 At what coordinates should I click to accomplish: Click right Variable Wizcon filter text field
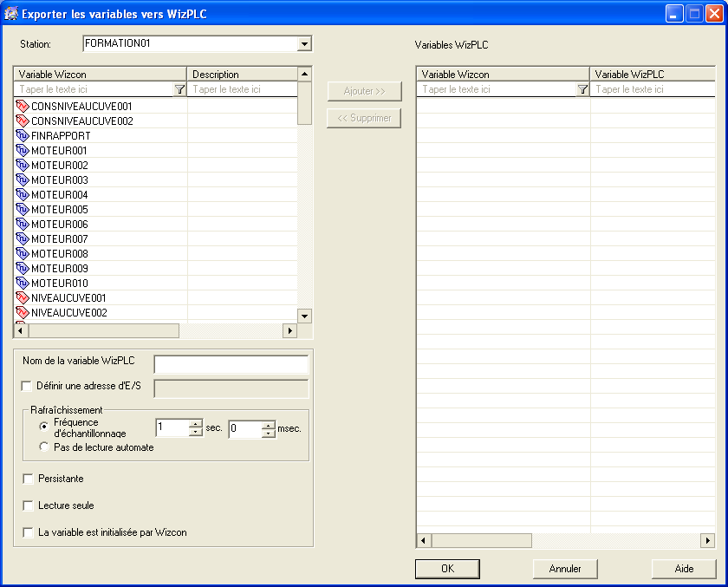tap(497, 89)
